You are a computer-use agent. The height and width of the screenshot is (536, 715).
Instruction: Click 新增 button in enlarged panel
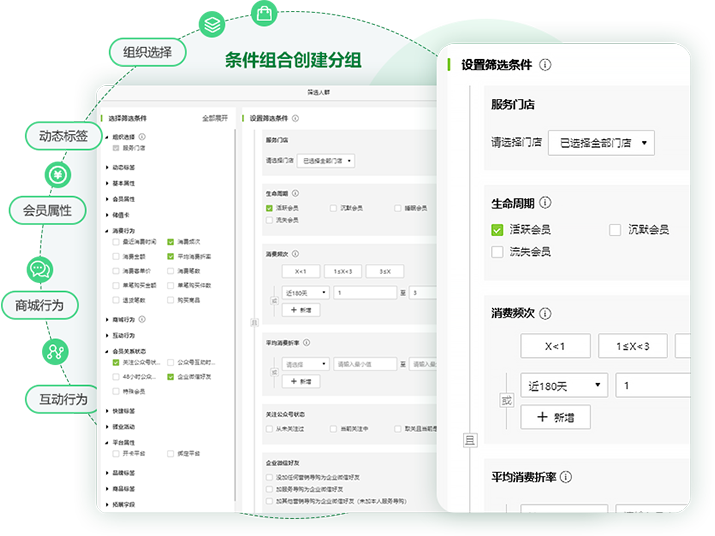555,417
